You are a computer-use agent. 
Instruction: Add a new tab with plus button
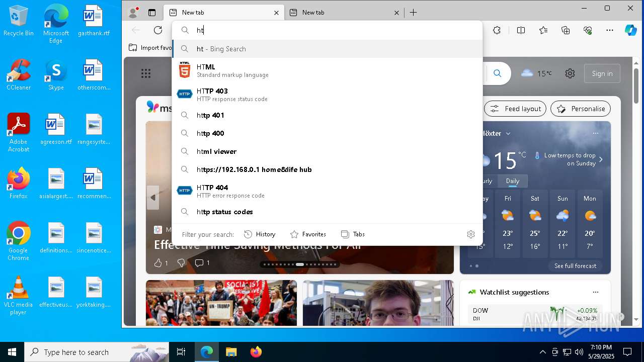(x=413, y=13)
